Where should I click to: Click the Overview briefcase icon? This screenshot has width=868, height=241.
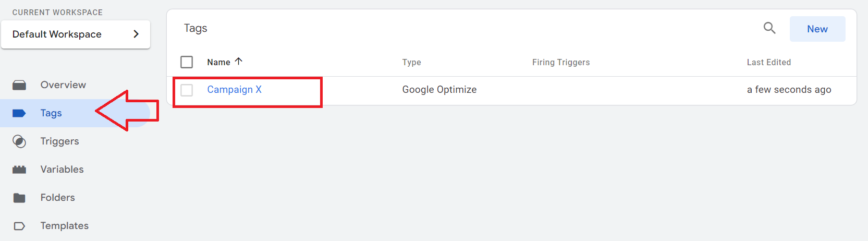click(x=19, y=85)
